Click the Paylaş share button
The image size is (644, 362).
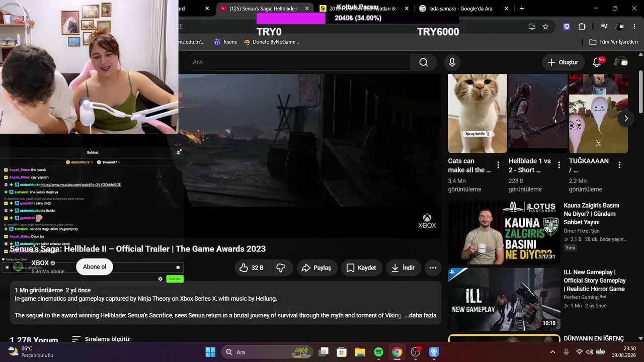(316, 268)
